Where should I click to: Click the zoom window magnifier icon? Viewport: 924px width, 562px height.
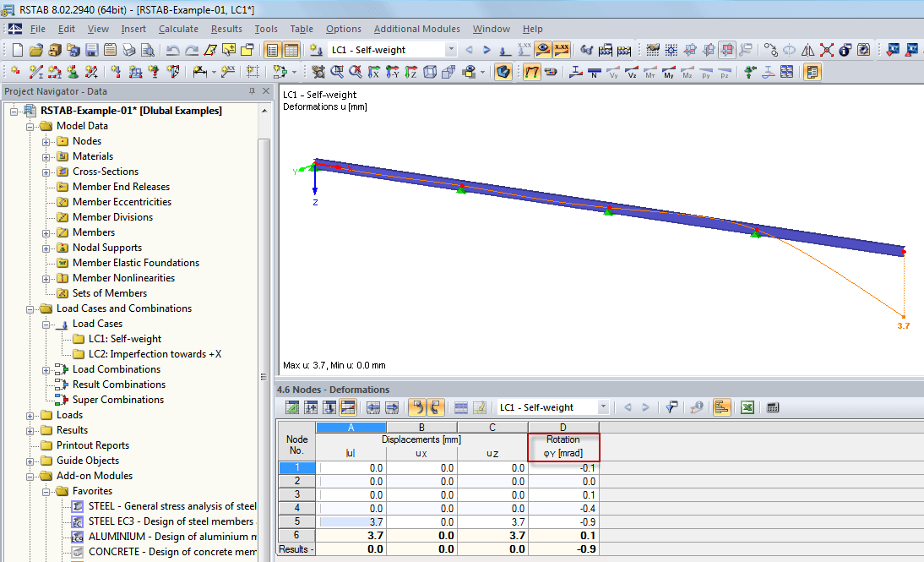coord(337,72)
